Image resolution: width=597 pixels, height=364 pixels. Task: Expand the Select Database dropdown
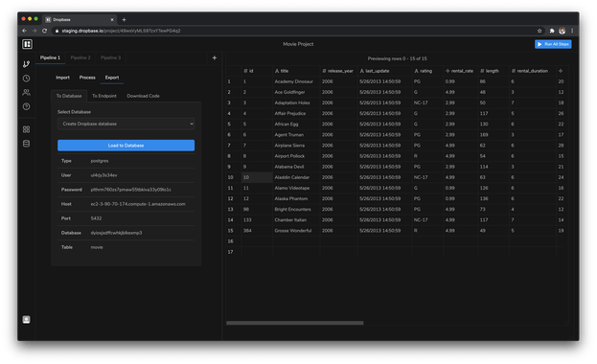(x=126, y=124)
